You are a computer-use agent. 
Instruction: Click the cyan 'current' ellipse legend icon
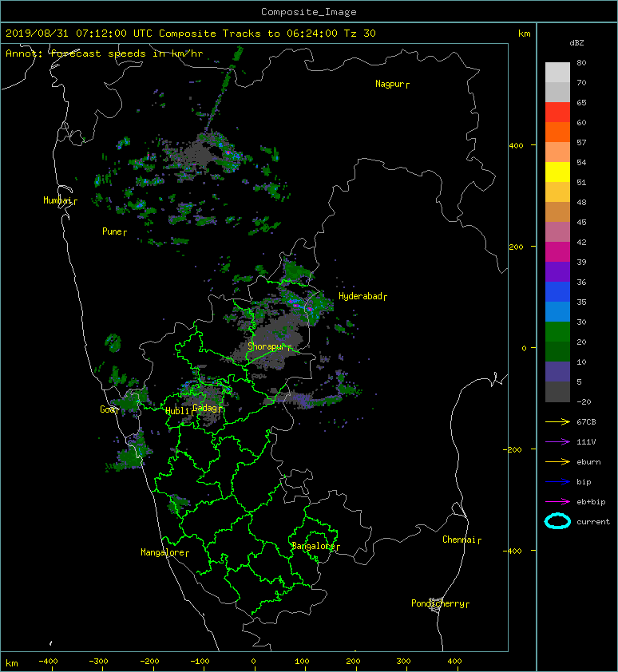(557, 521)
